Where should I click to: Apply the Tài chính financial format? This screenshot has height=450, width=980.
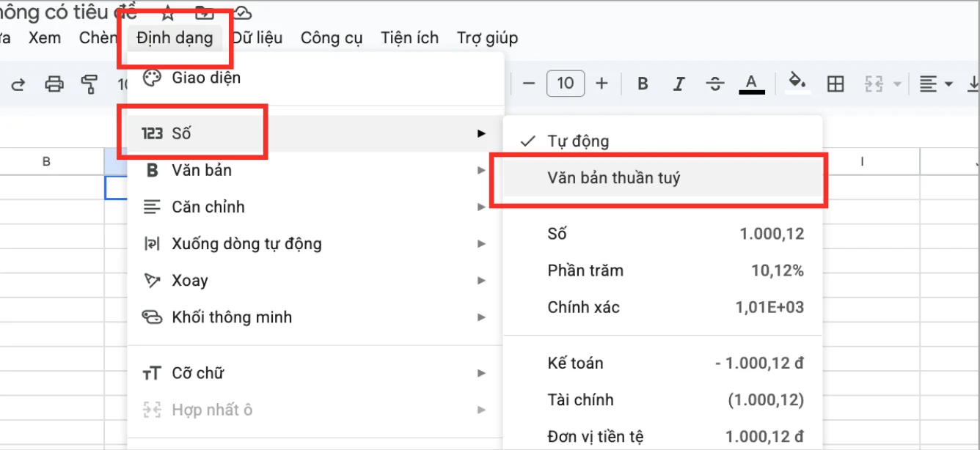663,399
